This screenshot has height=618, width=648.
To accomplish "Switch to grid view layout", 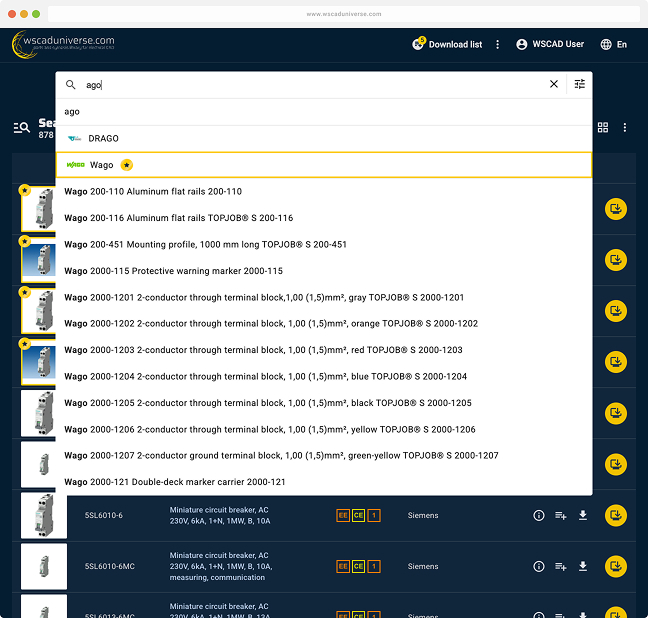I will pos(603,128).
